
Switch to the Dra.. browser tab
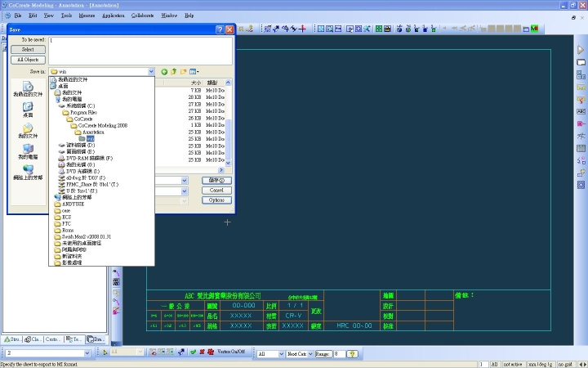(x=96, y=339)
